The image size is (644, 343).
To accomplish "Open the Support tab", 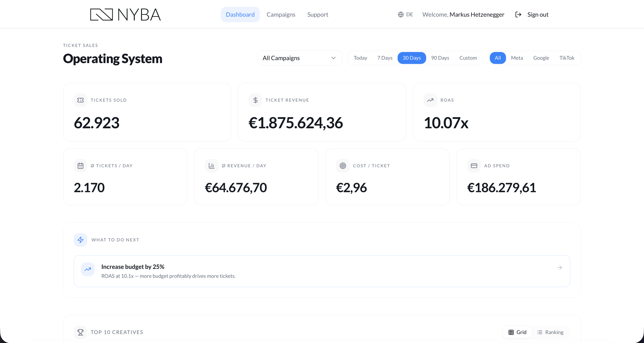I will [x=317, y=14].
